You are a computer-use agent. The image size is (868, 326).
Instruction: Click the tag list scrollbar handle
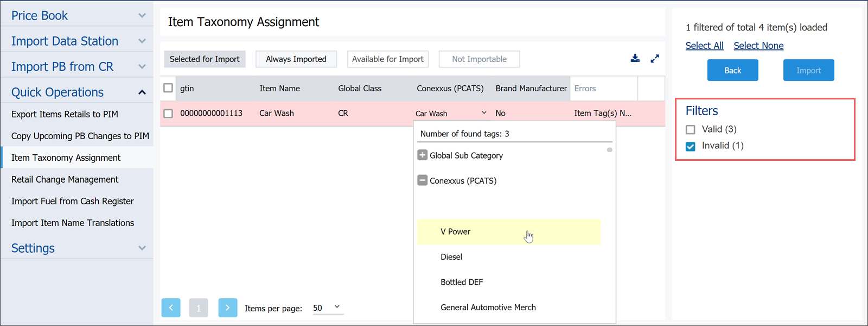(x=610, y=150)
